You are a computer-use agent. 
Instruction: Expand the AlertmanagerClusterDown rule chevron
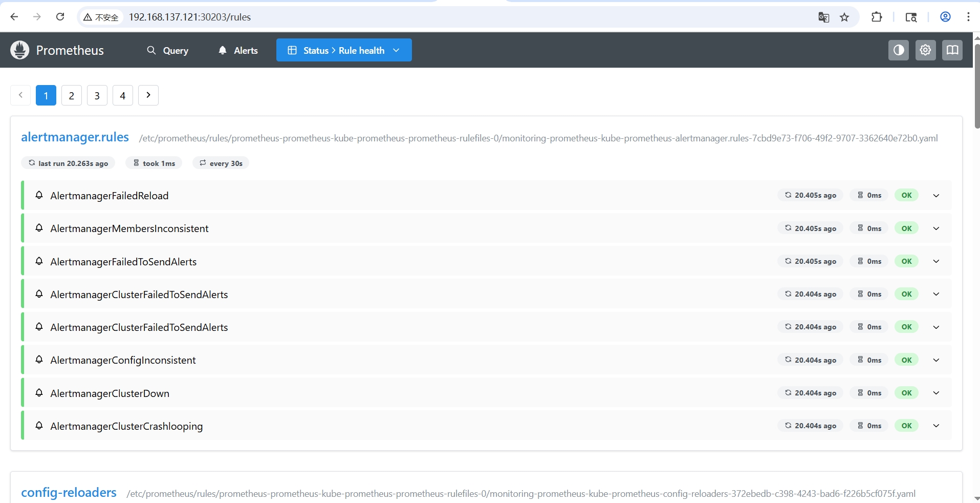click(936, 393)
